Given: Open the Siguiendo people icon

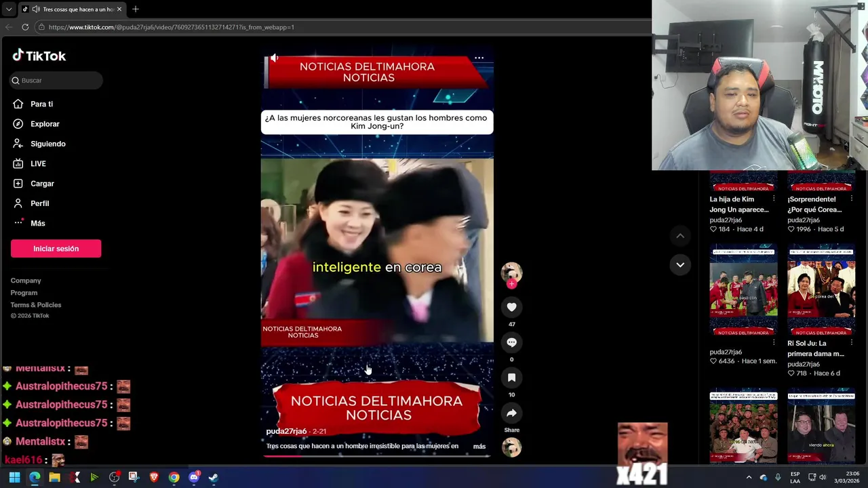Looking at the screenshot, I should pos(18,144).
